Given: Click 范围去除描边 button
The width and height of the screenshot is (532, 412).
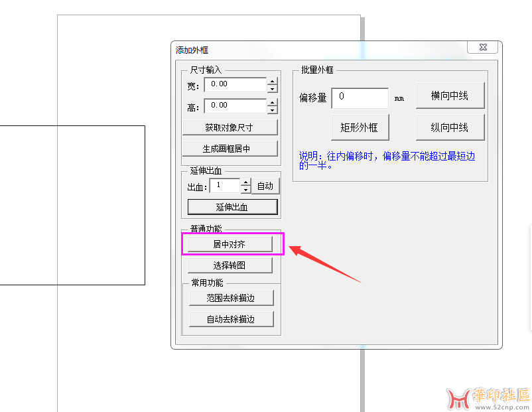Looking at the screenshot, I should pyautogui.click(x=231, y=298).
